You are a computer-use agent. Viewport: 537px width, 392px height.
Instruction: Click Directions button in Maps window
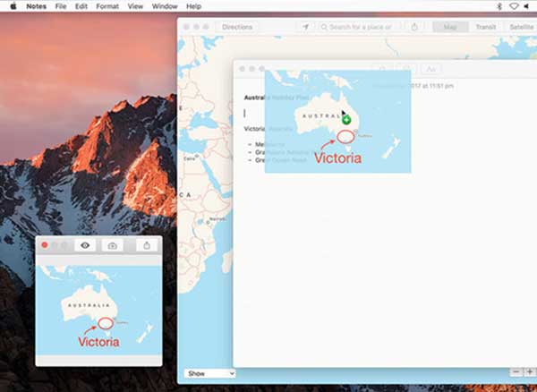(x=237, y=27)
